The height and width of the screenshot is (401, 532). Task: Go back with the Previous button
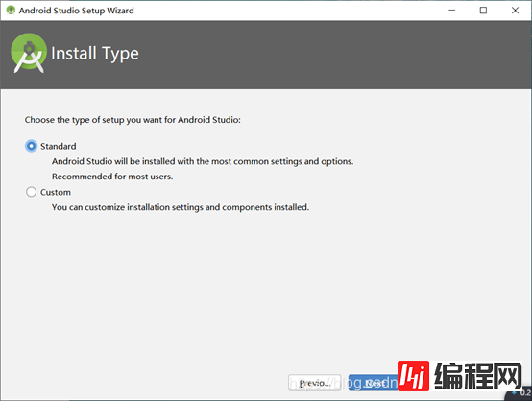click(x=315, y=383)
